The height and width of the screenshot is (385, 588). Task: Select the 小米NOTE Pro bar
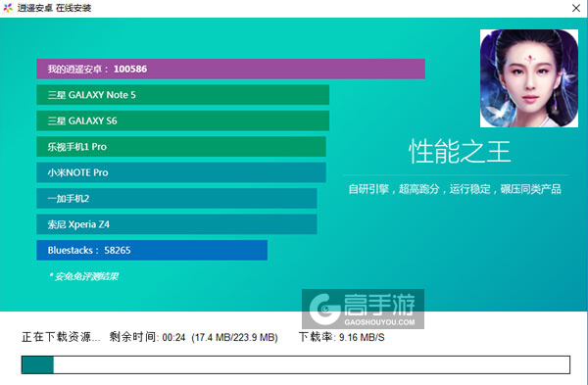[x=181, y=172]
